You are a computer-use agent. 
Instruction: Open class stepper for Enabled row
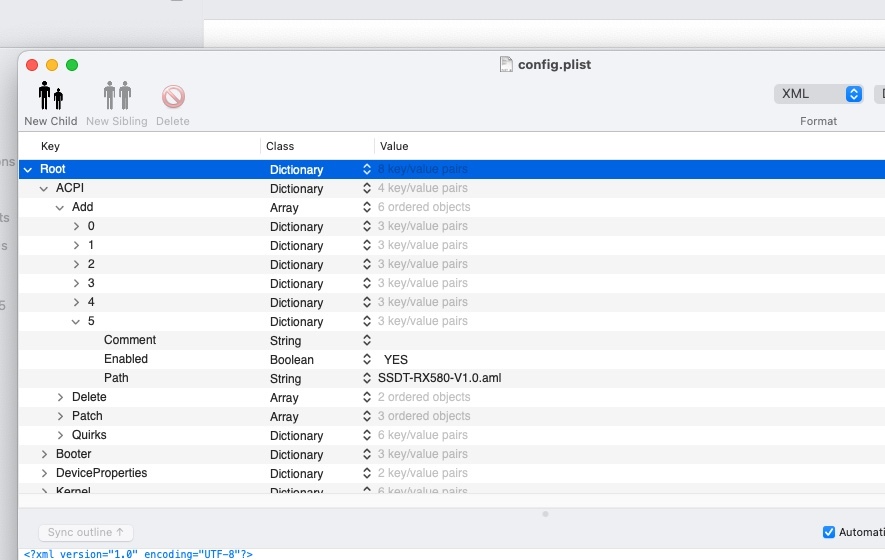click(x=367, y=359)
